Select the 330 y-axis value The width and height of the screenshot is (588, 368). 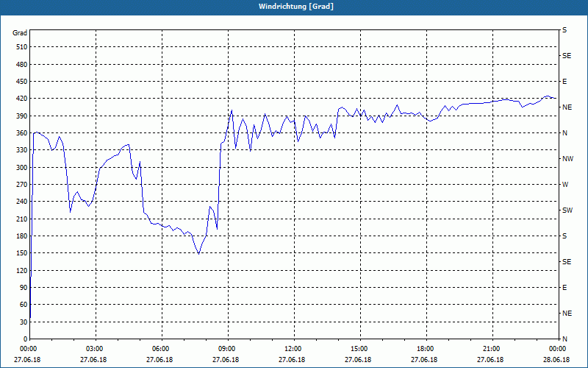[22, 150]
